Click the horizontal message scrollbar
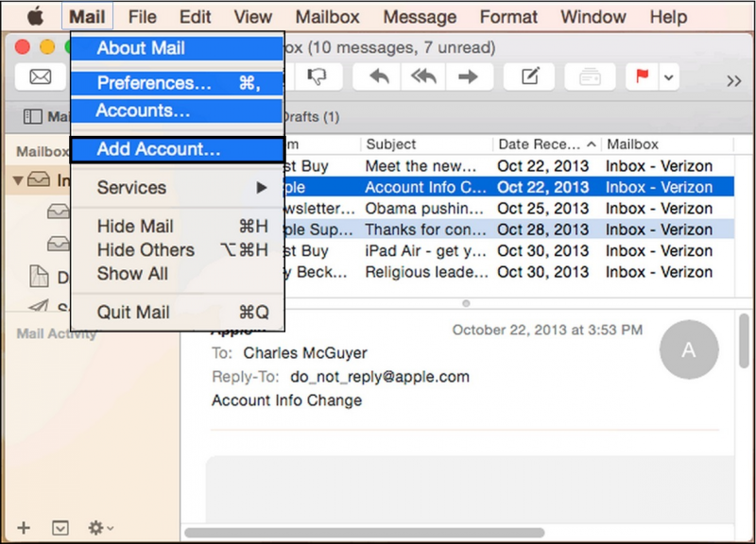Image resolution: width=756 pixels, height=544 pixels. 365,533
